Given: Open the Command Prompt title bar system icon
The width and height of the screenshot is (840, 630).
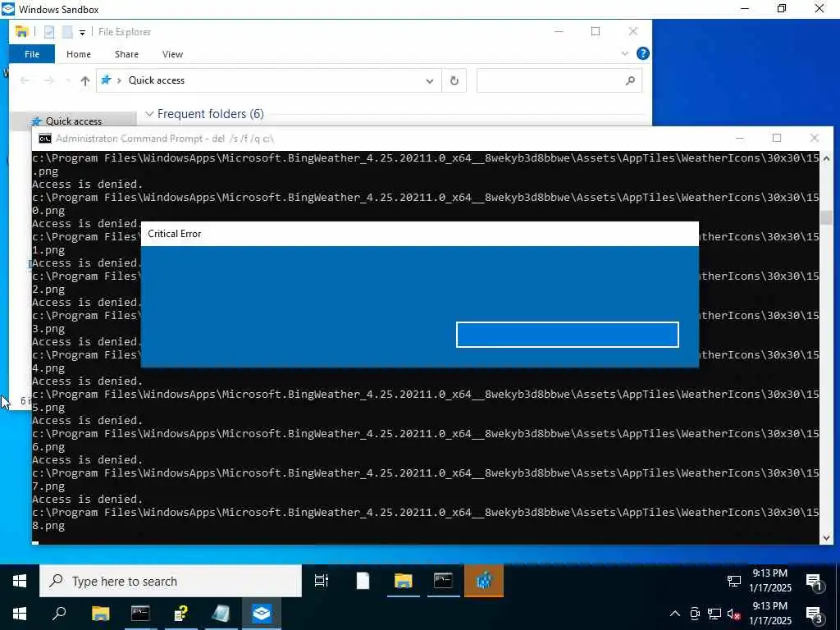Looking at the screenshot, I should [x=45, y=139].
